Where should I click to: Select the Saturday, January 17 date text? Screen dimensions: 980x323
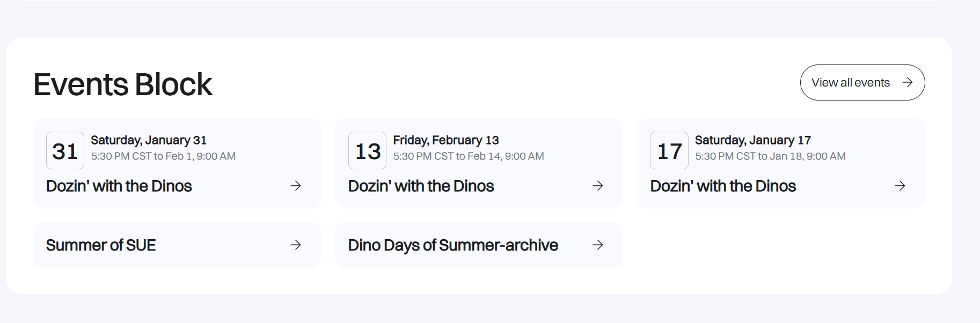click(753, 140)
